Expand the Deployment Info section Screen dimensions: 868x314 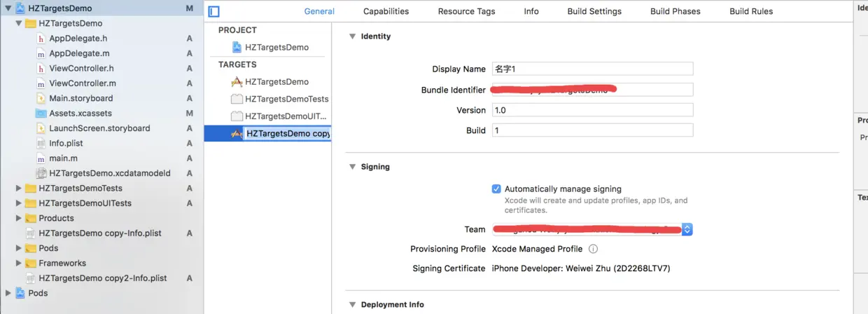click(x=352, y=304)
